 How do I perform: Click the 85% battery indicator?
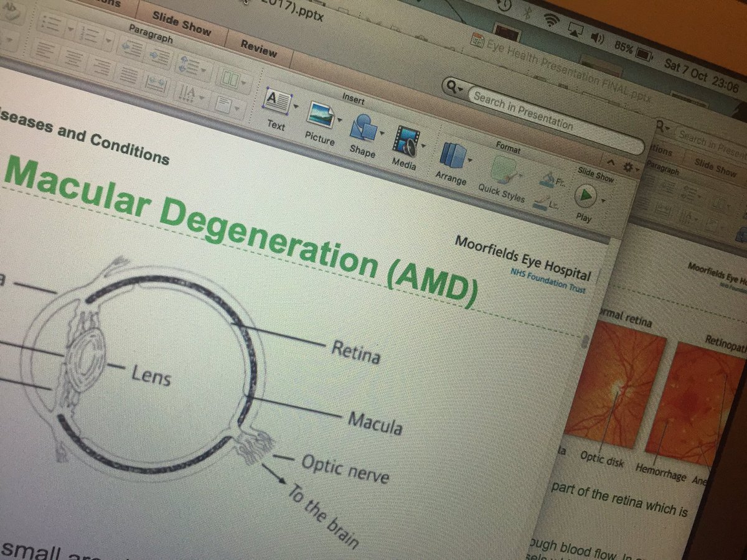click(633, 52)
